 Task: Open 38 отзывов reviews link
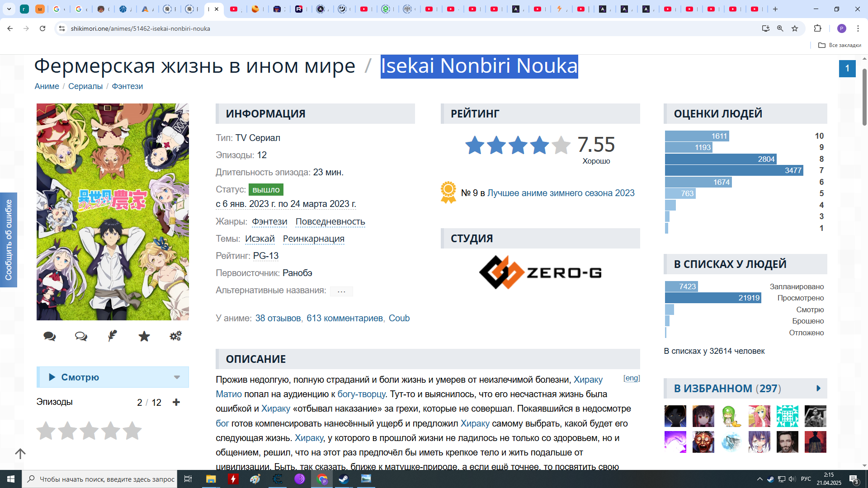click(278, 318)
